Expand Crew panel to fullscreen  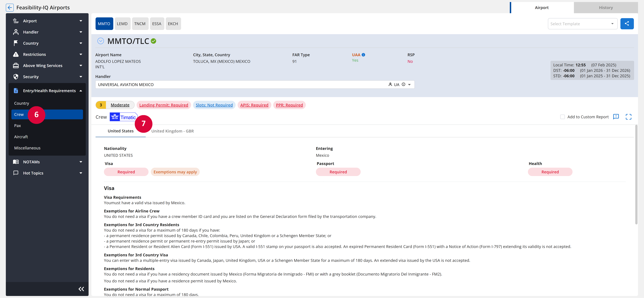pos(628,117)
